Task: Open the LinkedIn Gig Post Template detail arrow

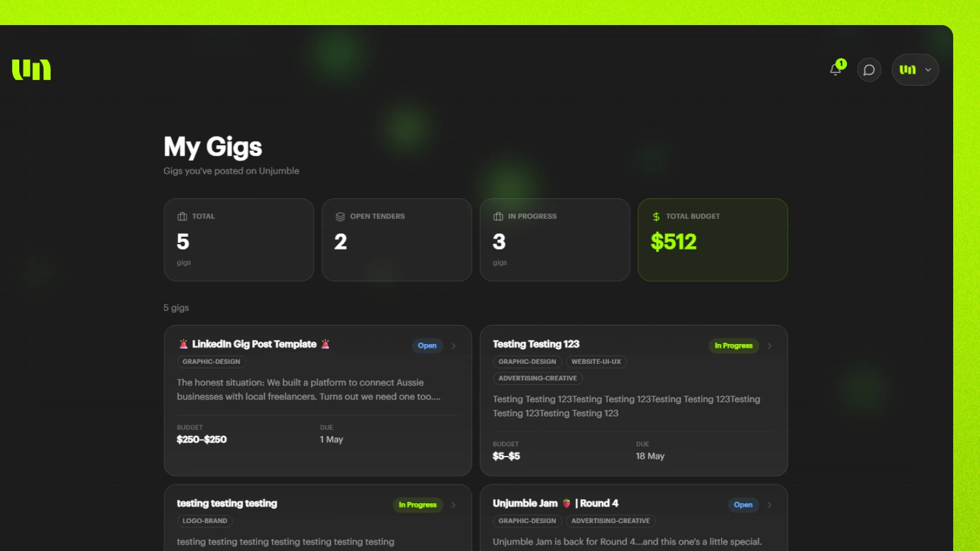Action: 453,346
